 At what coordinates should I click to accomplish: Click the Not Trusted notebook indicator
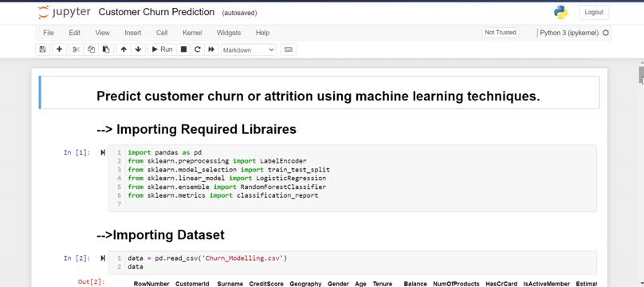click(x=501, y=33)
